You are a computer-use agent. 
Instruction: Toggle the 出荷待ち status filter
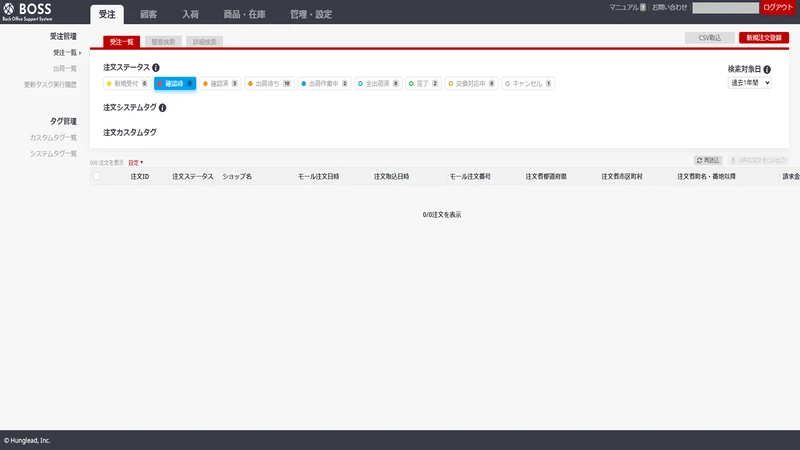[269, 84]
